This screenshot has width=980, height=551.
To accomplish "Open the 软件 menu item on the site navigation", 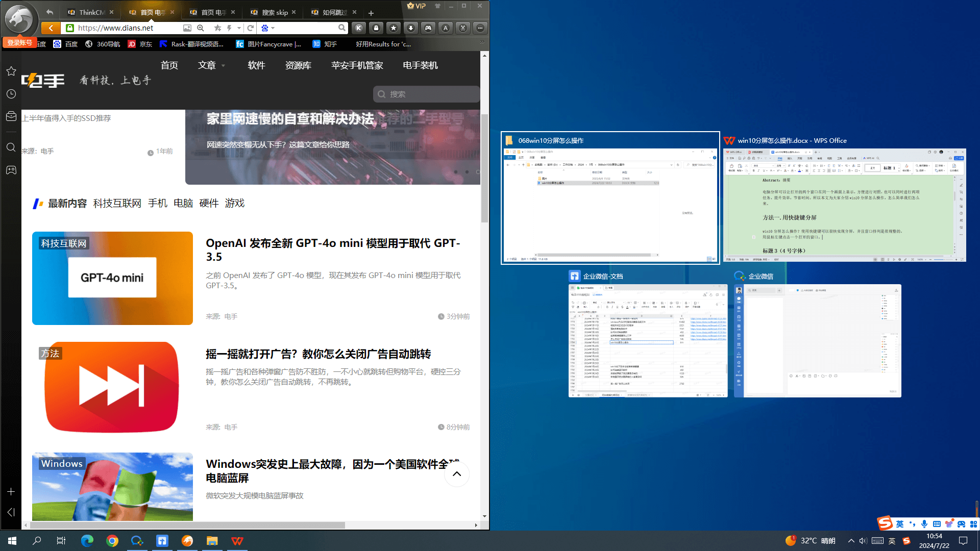I will pos(256,65).
